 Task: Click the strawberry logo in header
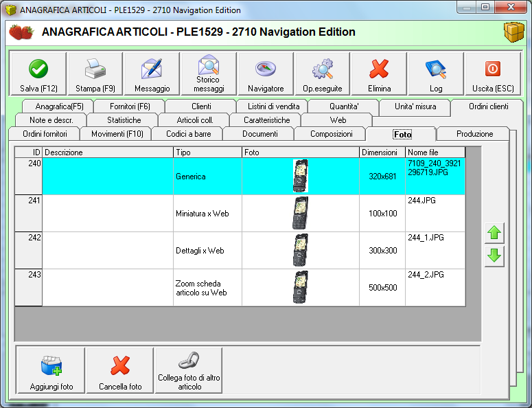click(21, 32)
